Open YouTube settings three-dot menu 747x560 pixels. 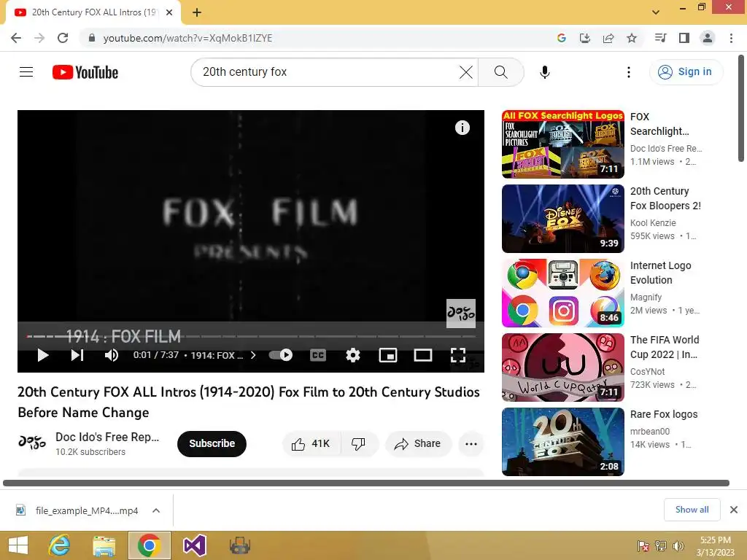(x=629, y=72)
